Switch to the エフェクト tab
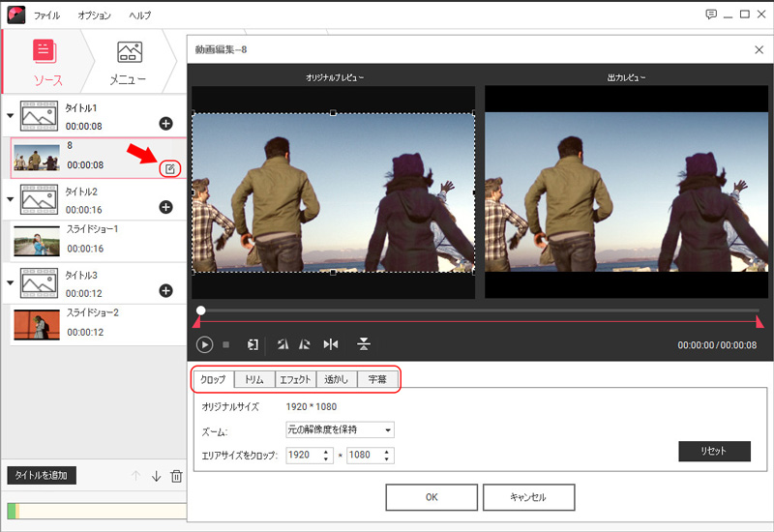 (295, 379)
